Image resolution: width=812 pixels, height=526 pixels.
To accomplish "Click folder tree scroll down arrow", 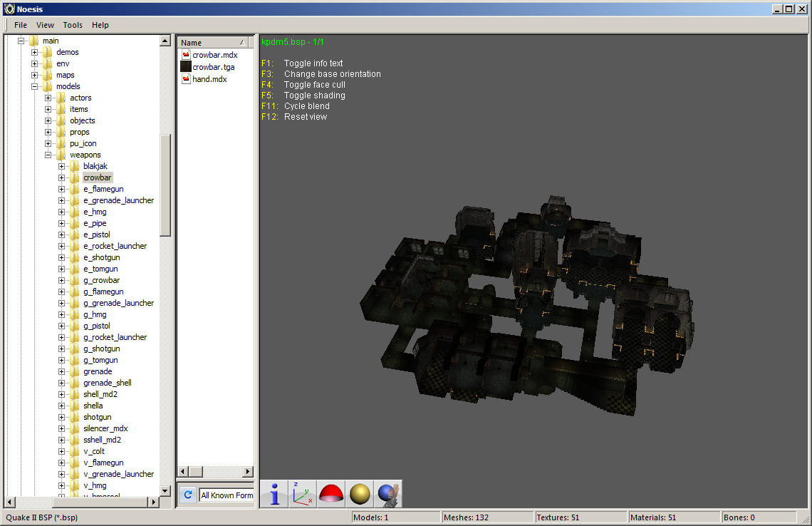I will pyautogui.click(x=165, y=491).
